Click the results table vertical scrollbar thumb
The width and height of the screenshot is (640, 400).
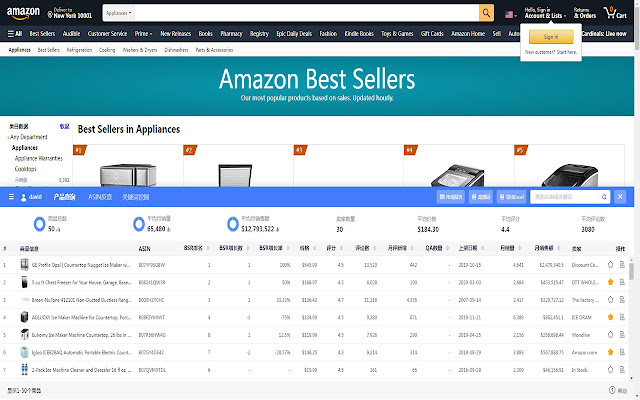coord(631,271)
